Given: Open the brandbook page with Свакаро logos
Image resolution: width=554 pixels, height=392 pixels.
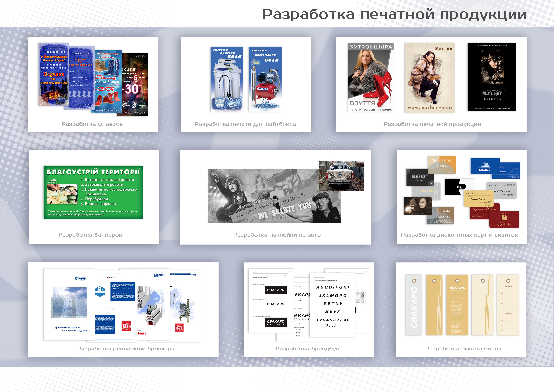Looking at the screenshot, I should 271,300.
